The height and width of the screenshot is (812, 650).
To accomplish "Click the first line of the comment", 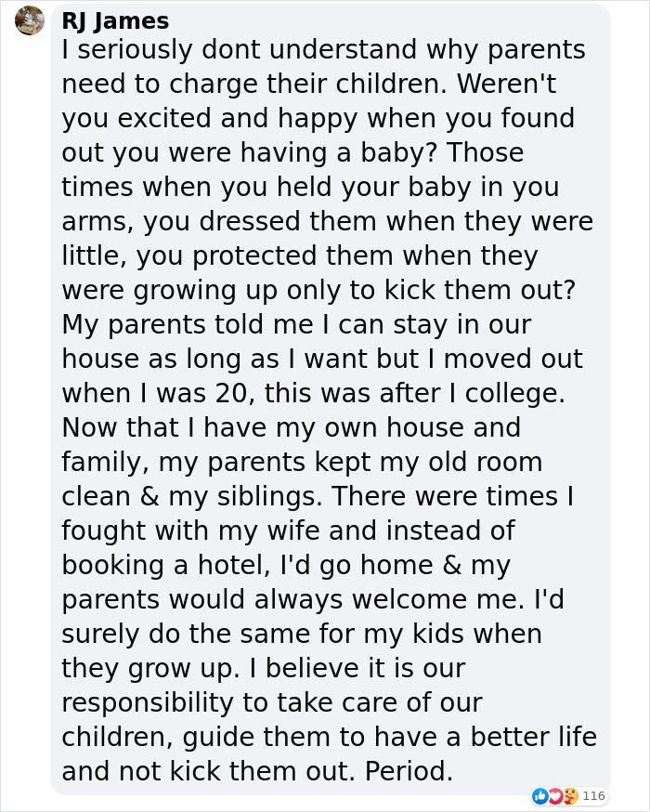I will pyautogui.click(x=325, y=49).
